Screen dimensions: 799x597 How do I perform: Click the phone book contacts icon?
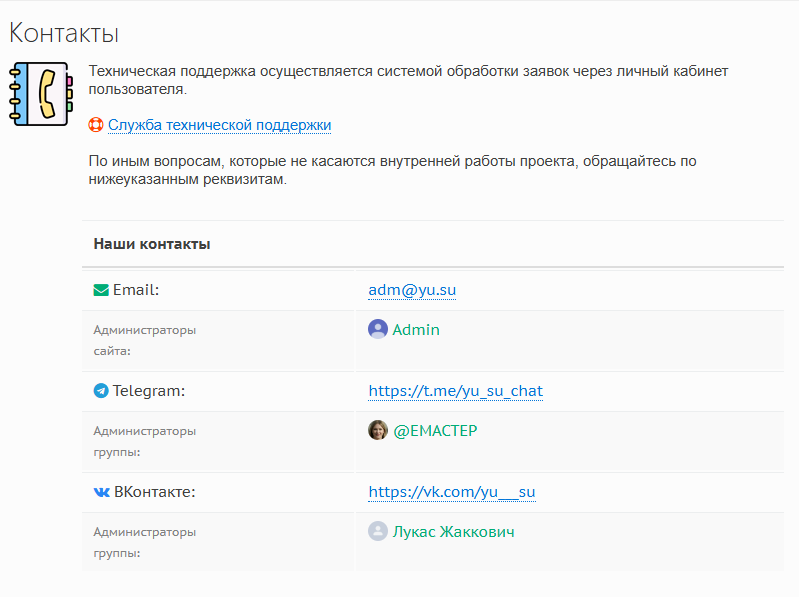coord(40,93)
